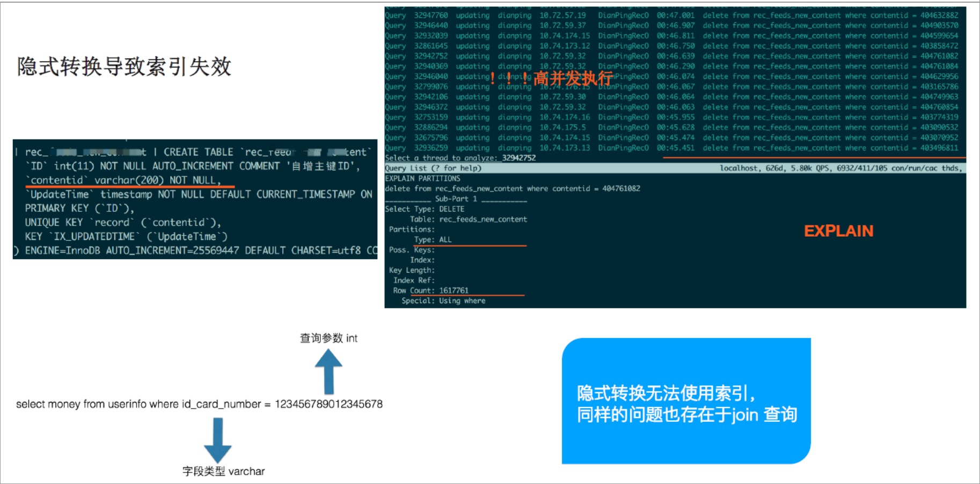Click the 'Select Type: DELETE' line

pos(425,209)
